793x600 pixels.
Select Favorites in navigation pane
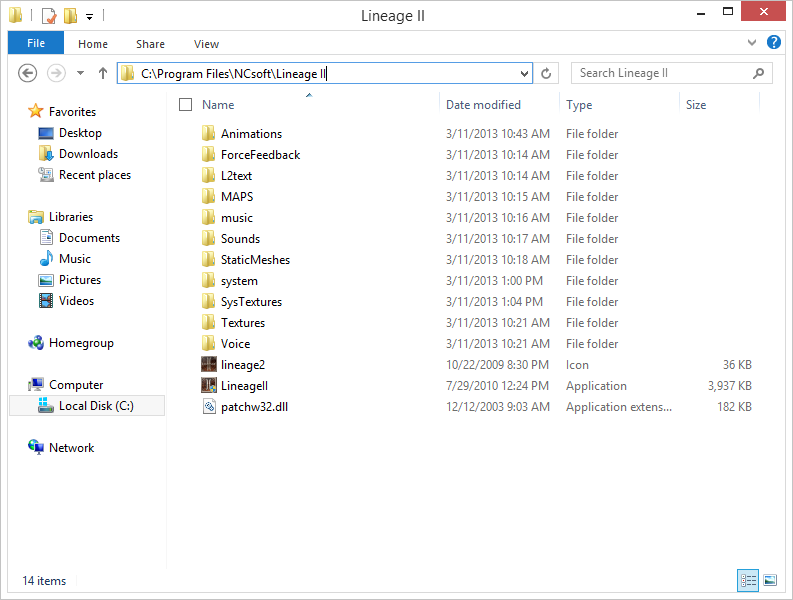[72, 111]
